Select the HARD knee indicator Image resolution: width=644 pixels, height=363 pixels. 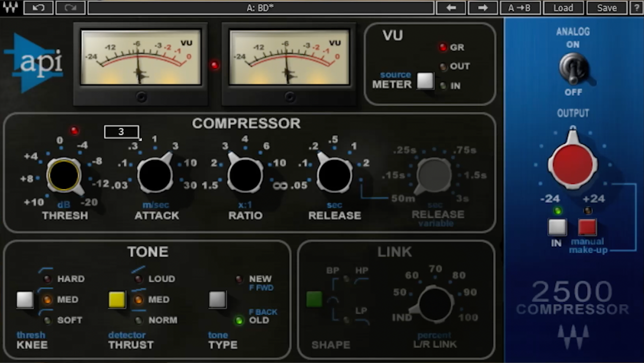pyautogui.click(x=48, y=279)
